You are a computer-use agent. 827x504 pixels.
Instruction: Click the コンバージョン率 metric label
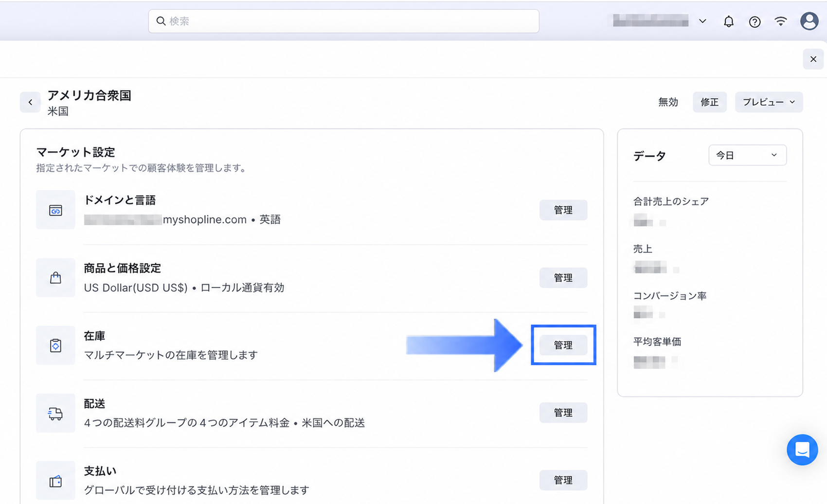pos(670,296)
